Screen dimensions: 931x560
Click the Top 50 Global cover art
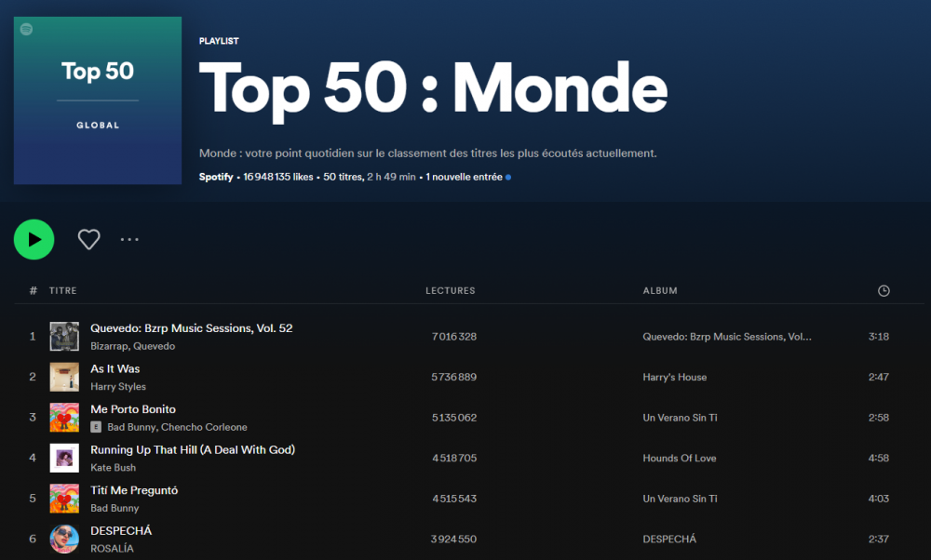98,100
